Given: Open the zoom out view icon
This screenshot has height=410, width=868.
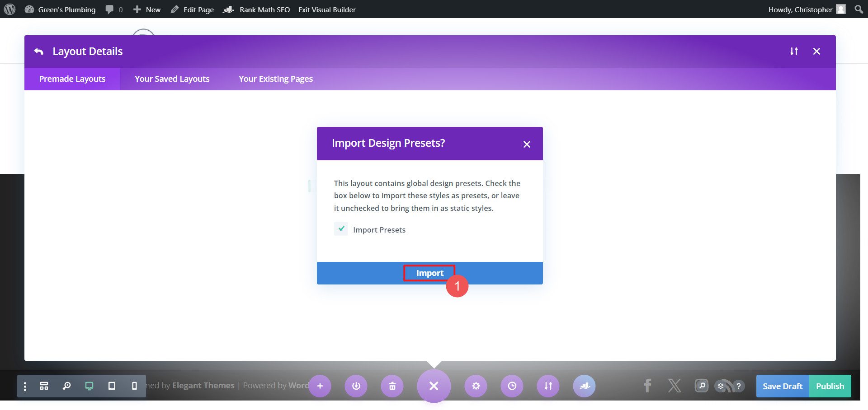Looking at the screenshot, I should coord(67,386).
